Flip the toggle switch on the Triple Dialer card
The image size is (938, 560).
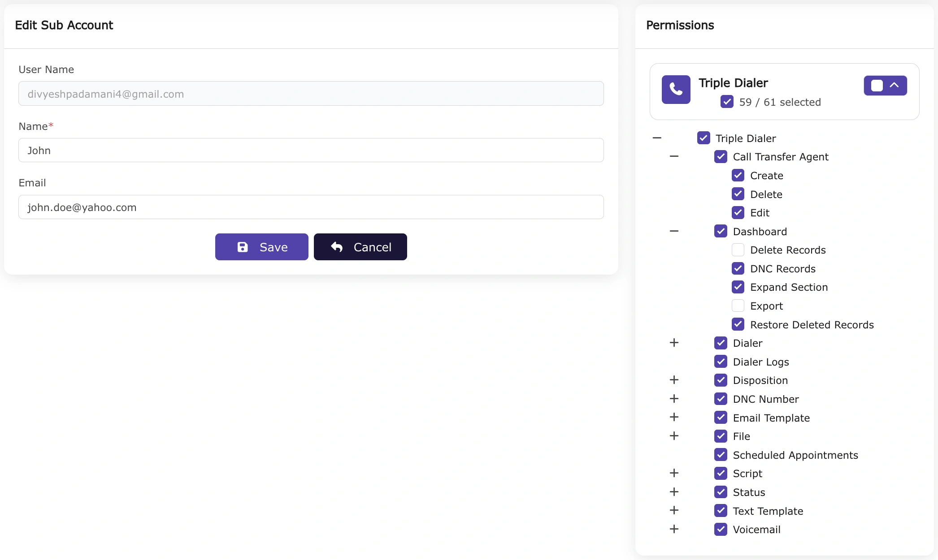[x=876, y=85]
